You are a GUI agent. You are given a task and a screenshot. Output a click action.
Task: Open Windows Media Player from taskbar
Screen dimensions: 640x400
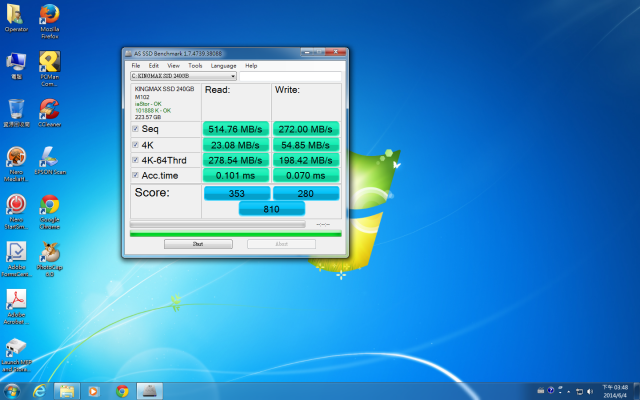click(93, 391)
